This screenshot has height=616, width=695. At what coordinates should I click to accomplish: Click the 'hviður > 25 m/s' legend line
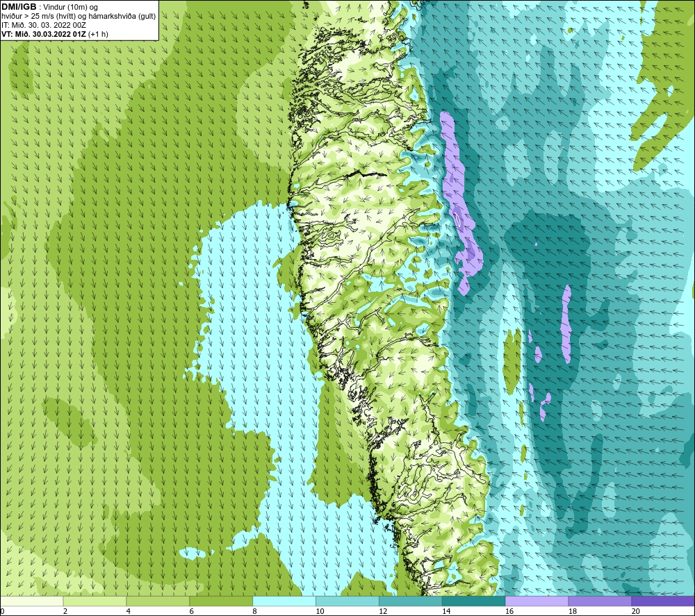(79, 17)
